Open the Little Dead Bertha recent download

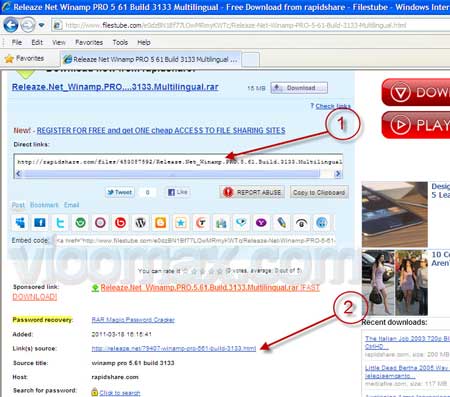coord(407,372)
